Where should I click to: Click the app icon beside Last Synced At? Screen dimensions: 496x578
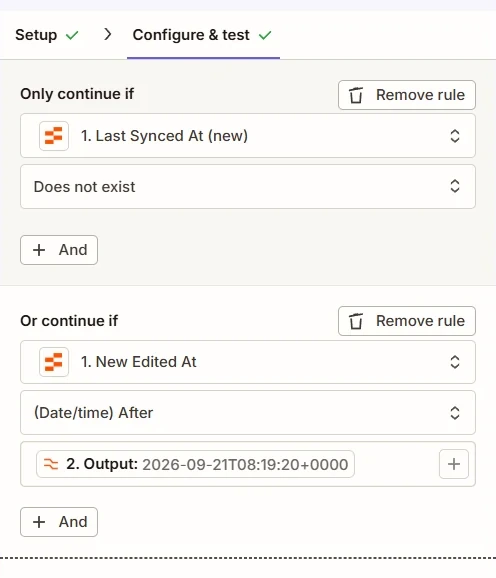[x=54, y=136]
